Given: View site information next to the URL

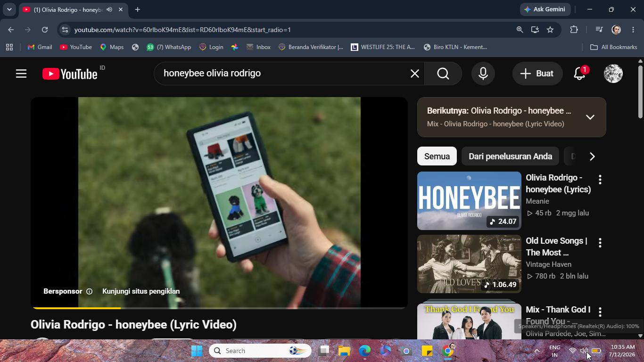Looking at the screenshot, I should (65, 30).
